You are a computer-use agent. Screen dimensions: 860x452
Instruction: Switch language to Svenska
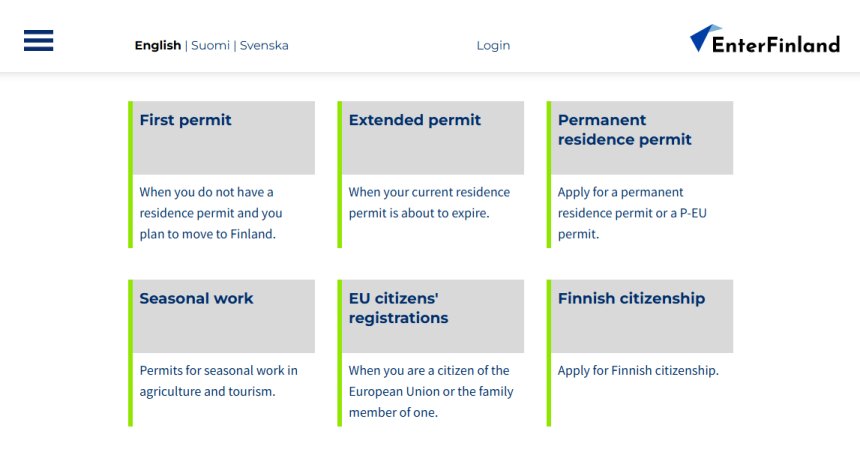click(264, 45)
